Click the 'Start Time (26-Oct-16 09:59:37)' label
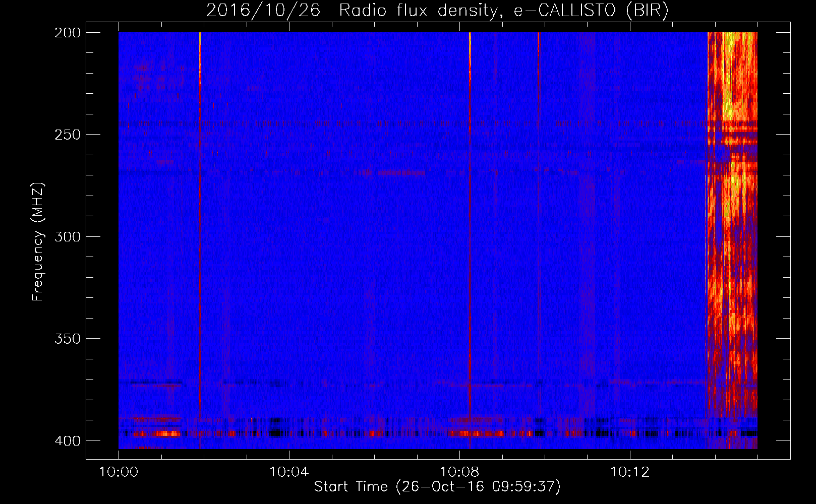Screen dimensions: 816x504 click(437, 487)
